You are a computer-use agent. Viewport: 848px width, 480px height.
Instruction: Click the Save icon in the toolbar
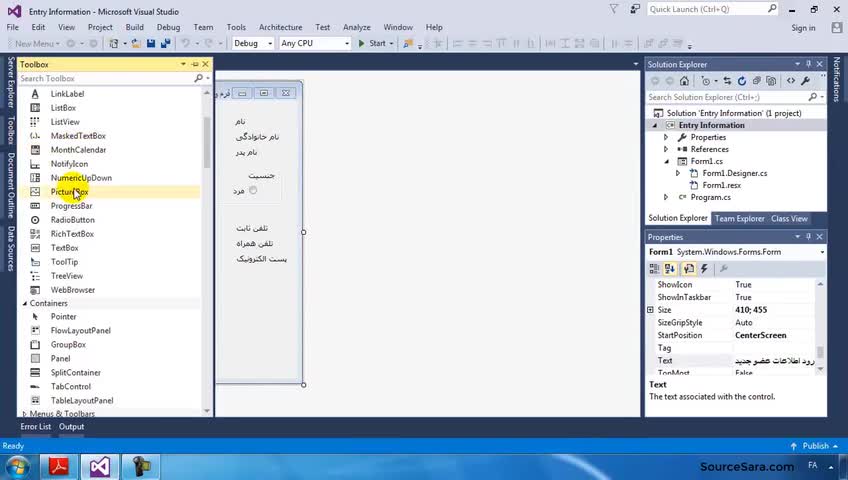coord(151,43)
